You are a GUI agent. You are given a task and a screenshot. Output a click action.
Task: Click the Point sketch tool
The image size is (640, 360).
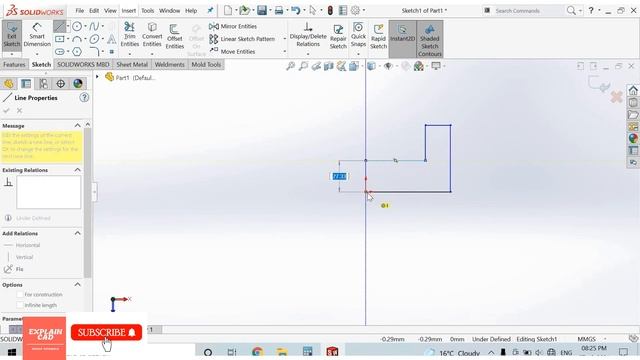click(x=111, y=52)
